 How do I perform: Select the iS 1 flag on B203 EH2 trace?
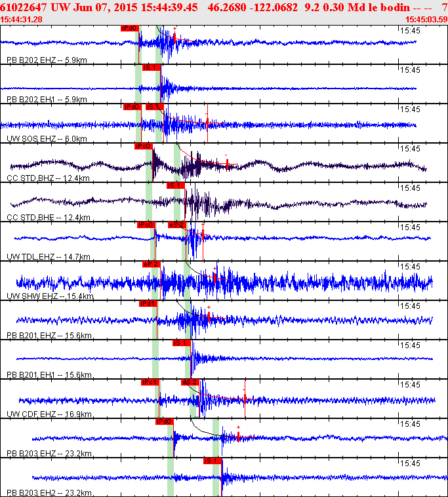pyautogui.click(x=213, y=461)
